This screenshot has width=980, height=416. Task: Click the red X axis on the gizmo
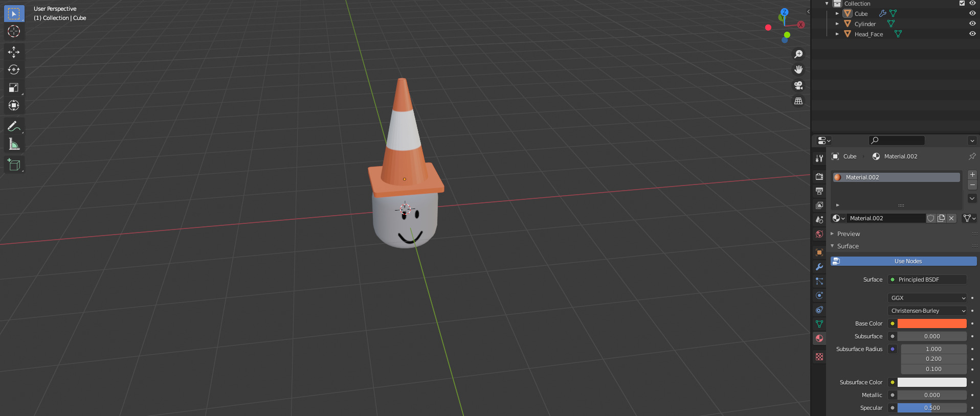tap(801, 25)
